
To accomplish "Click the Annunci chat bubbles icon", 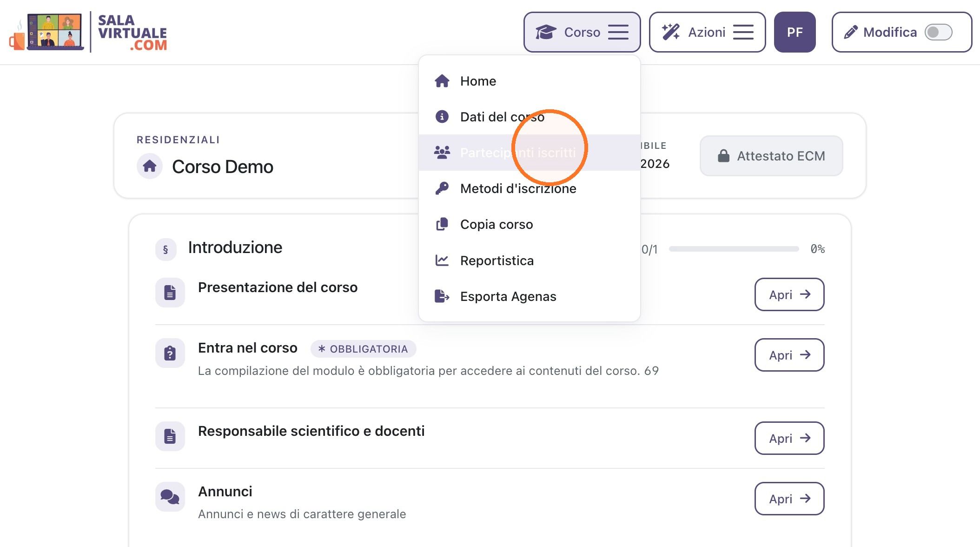I will [170, 497].
